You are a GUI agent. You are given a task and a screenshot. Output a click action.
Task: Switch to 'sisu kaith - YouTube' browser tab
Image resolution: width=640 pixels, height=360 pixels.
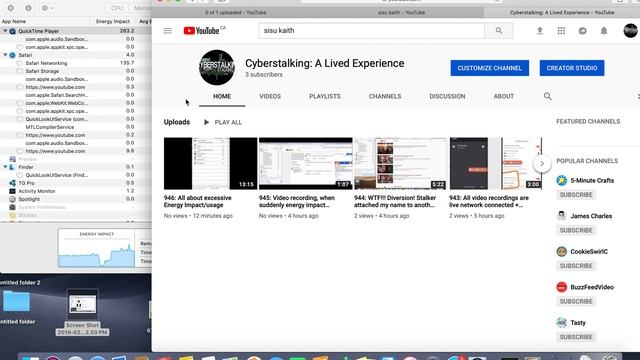click(401, 13)
